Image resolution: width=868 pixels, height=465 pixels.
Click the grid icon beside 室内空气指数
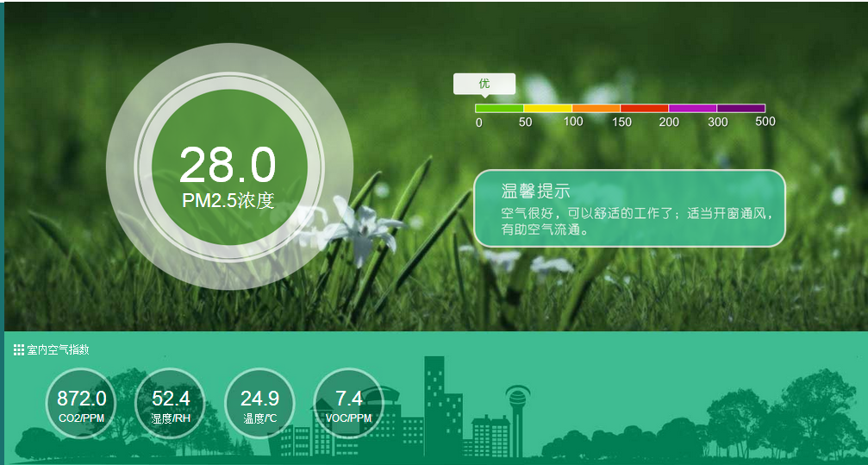click(x=18, y=349)
